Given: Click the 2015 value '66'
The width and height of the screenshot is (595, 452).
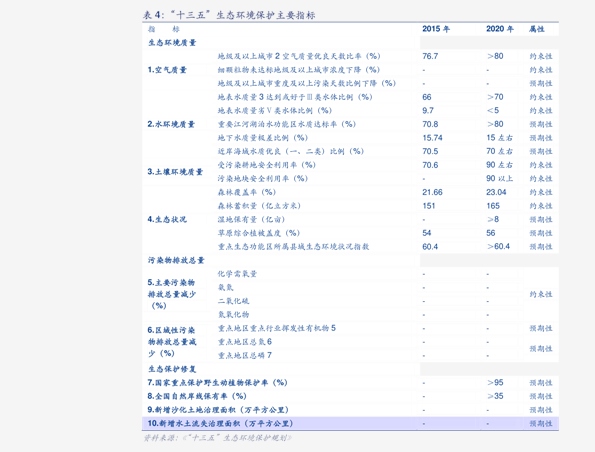Looking at the screenshot, I should coord(427,97).
